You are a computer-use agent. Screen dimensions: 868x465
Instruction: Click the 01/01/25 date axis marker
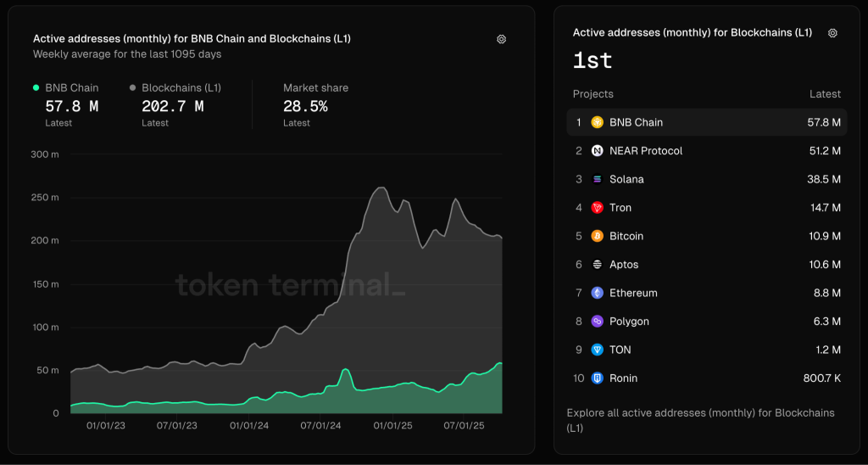click(x=393, y=426)
